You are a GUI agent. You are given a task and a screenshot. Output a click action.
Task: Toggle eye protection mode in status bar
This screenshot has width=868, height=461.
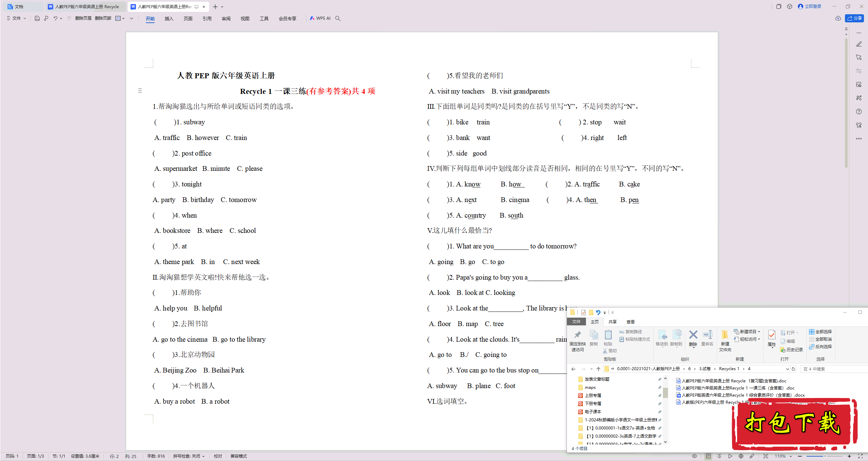click(694, 456)
